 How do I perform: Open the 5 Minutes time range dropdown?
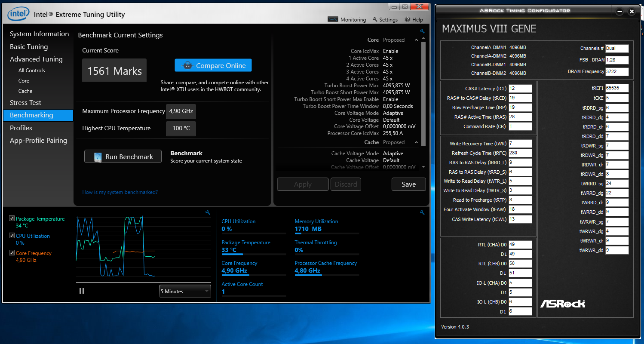coord(185,291)
